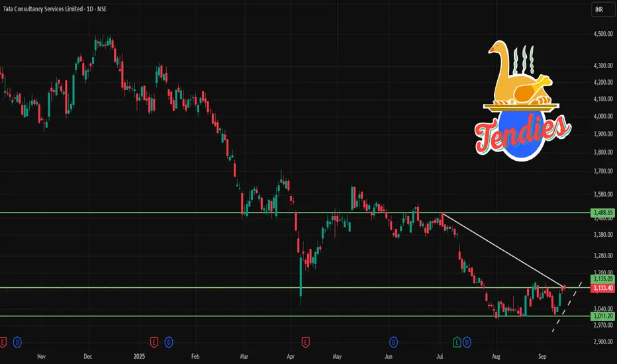This screenshot has height=364, width=617.
Task: Click 3,040.00 on the price axis
Action: 603,309
